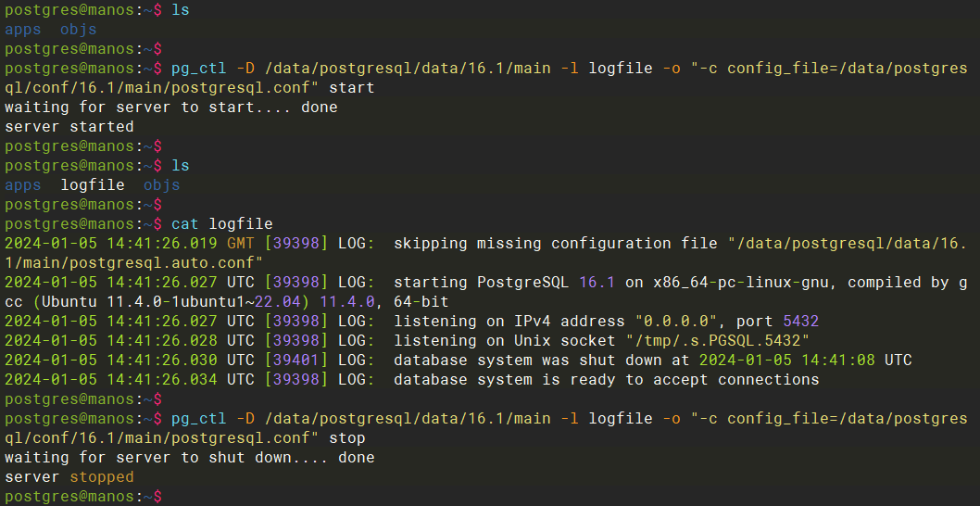This screenshot has width=980, height=506.
Task: Click the process ID [39401]
Action: [296, 360]
